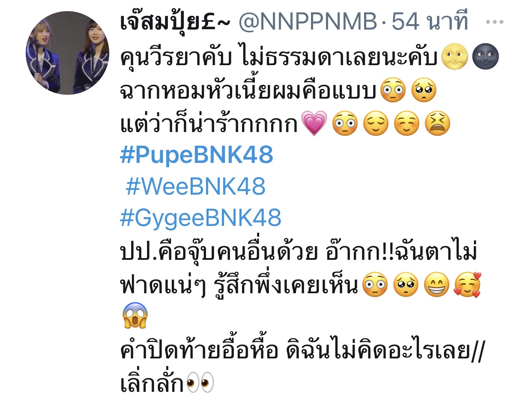The width and height of the screenshot is (532, 409).
Task: Open the display name เจ๊สมปุ้ย£~
Action: click(175, 22)
